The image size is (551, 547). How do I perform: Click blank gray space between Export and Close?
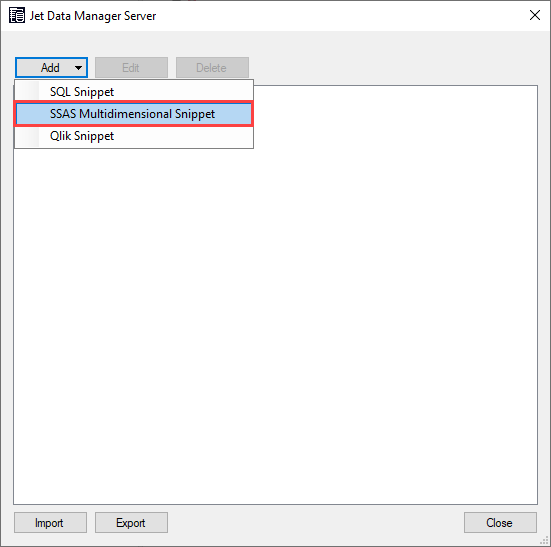tap(316, 522)
